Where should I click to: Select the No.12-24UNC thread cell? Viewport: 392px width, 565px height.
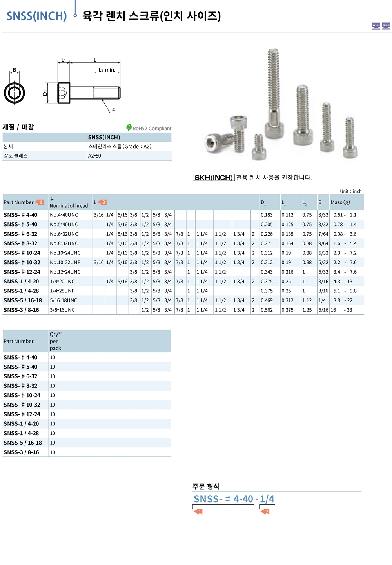coord(65,272)
